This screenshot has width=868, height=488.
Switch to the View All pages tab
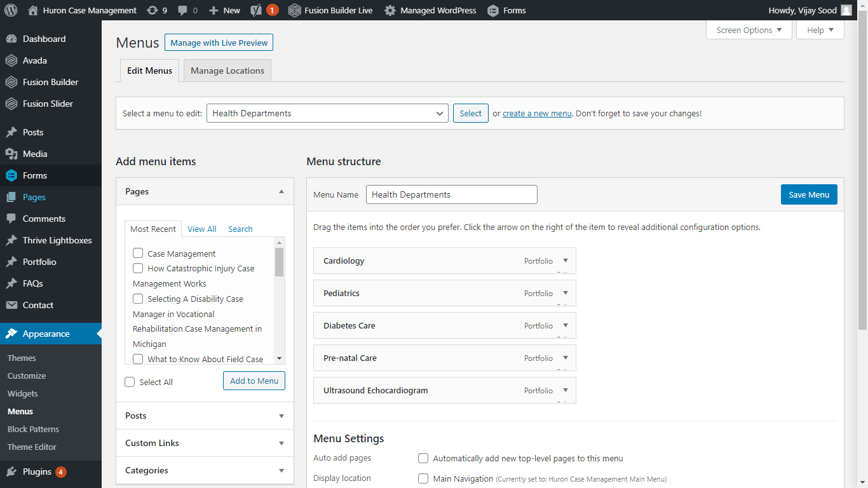201,229
